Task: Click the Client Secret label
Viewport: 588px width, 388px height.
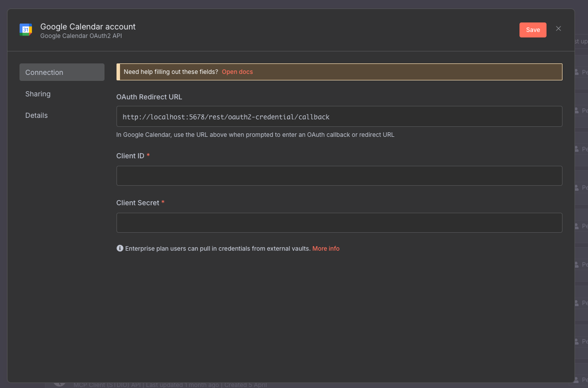Action: tap(137, 203)
